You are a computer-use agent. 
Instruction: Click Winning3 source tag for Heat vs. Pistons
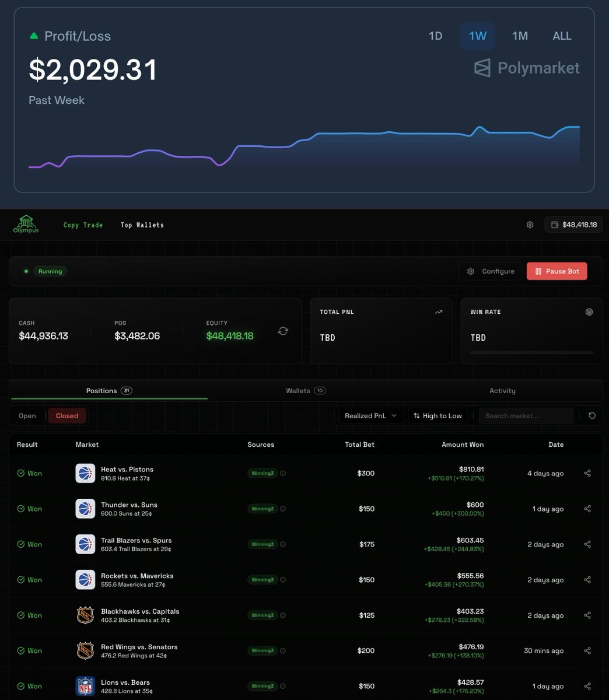[262, 474]
